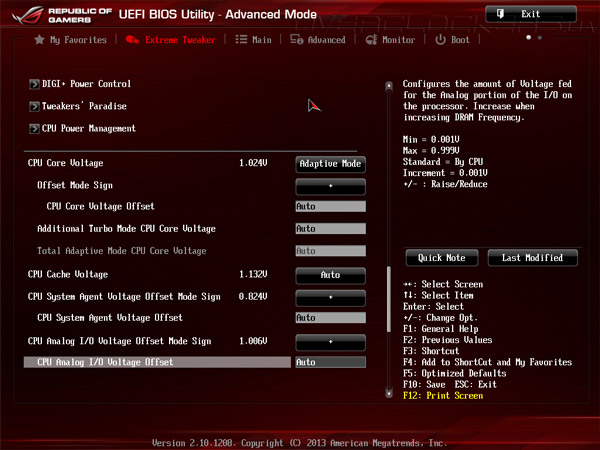The width and height of the screenshot is (600, 450).
Task: Select the first page indicator dot
Action: pyautogui.click(x=528, y=38)
